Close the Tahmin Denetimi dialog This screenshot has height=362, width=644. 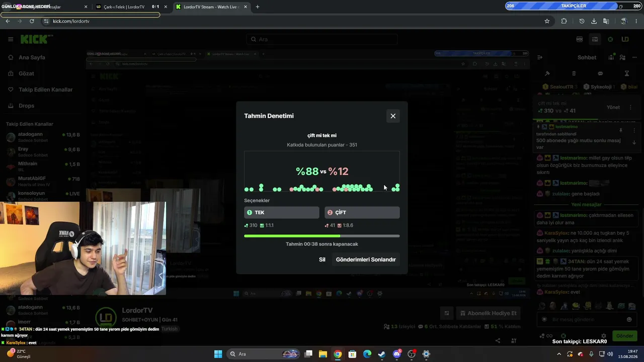pos(393,116)
